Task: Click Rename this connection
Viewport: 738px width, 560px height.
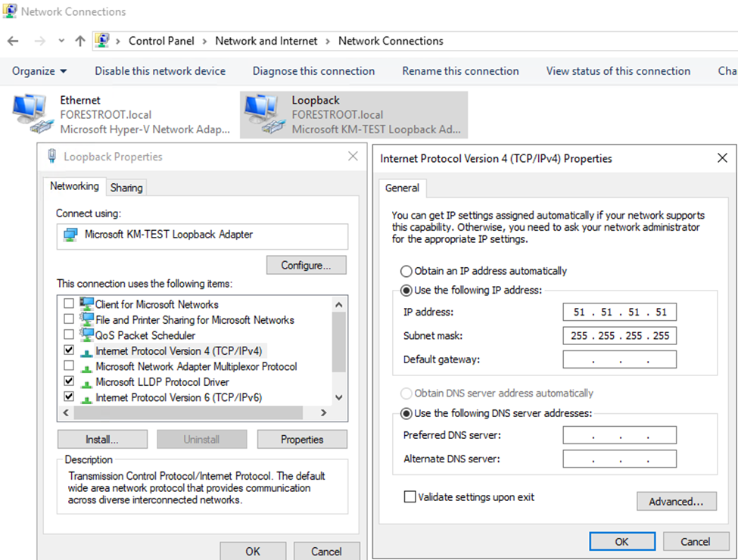Action: pyautogui.click(x=460, y=71)
